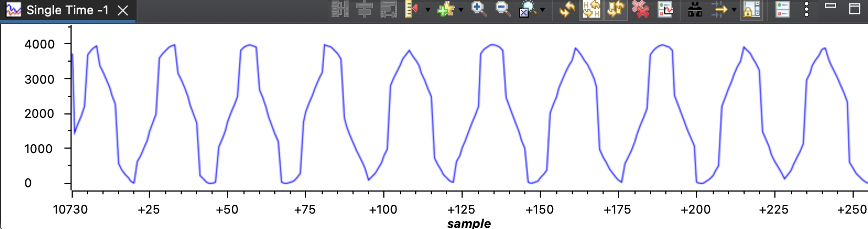Screen dimensions: 868x229
Task: Click the add graph star-plus icon
Action: point(446,9)
